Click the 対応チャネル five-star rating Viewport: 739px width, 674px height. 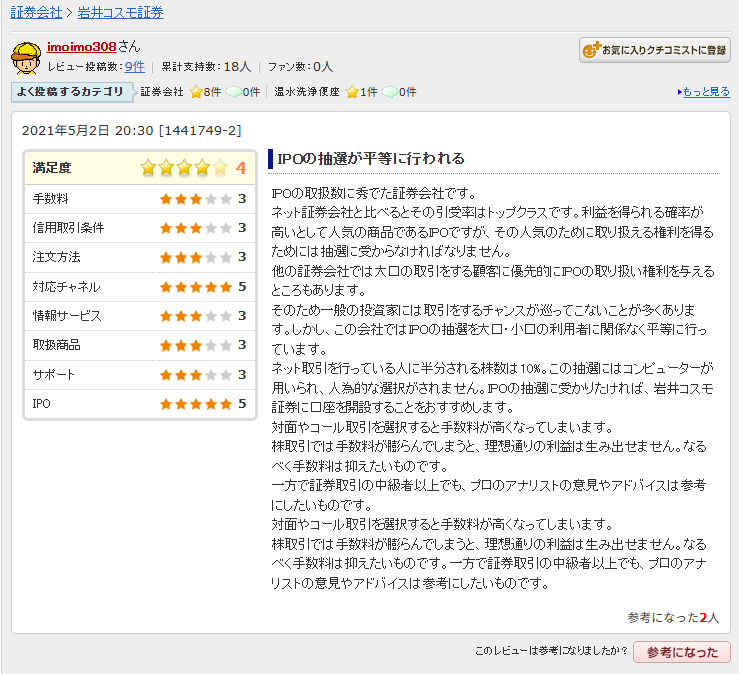[x=196, y=287]
